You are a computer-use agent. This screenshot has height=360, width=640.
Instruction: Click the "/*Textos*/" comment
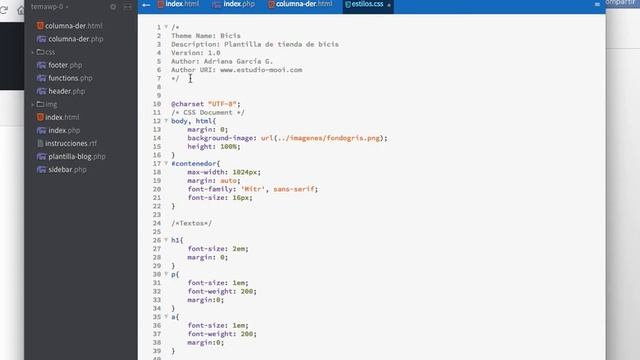(191, 223)
